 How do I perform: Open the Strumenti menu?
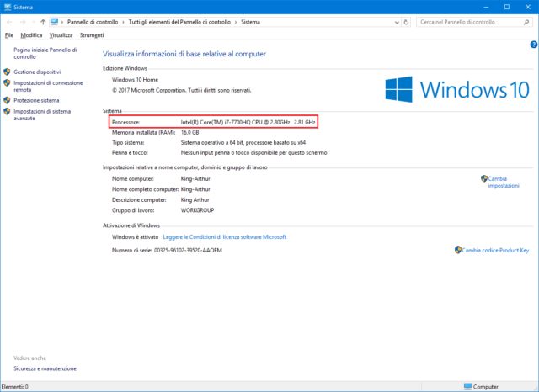(92, 36)
